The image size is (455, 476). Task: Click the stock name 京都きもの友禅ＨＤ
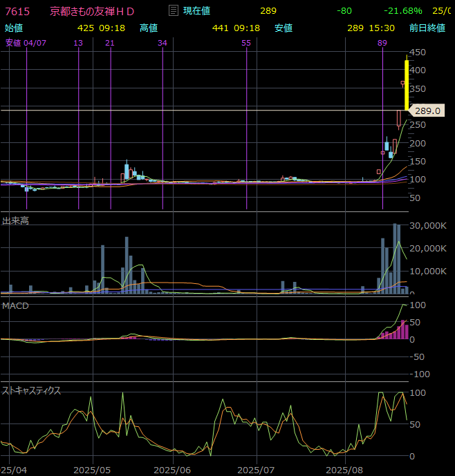92,11
